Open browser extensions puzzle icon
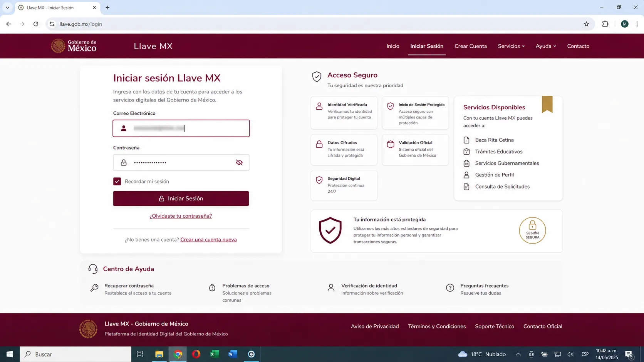Screen dimensions: 644x362 [x=605, y=24]
